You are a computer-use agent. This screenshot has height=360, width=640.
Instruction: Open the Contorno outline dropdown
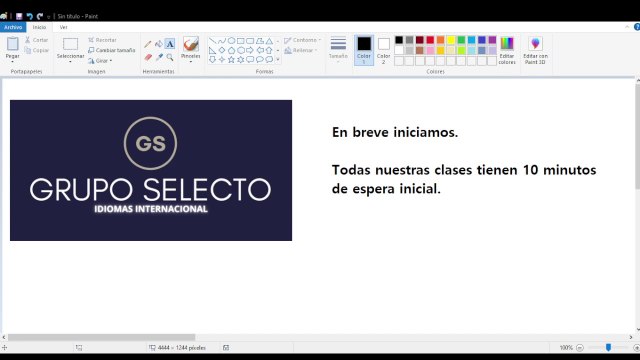[x=302, y=40]
